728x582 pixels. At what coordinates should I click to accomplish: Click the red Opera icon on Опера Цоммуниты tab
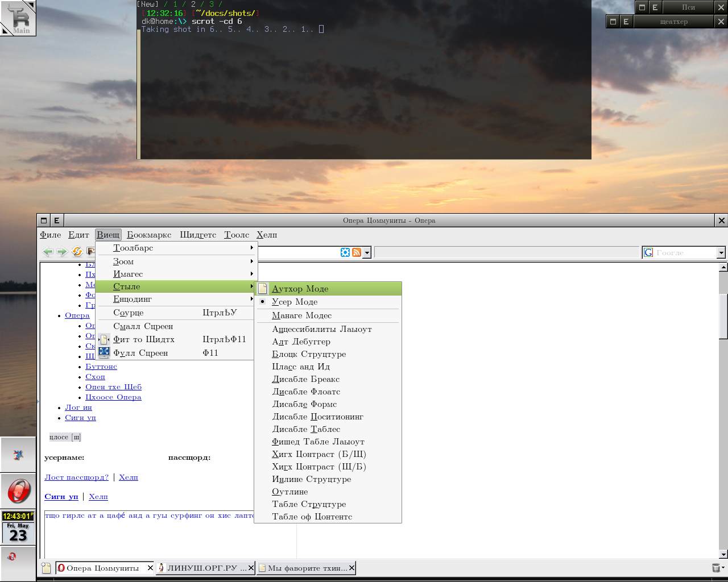[x=61, y=568]
